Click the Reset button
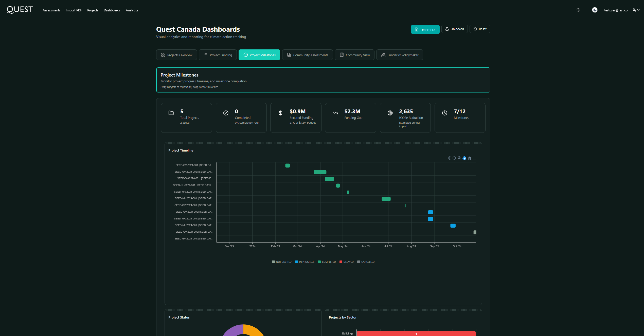 480,29
